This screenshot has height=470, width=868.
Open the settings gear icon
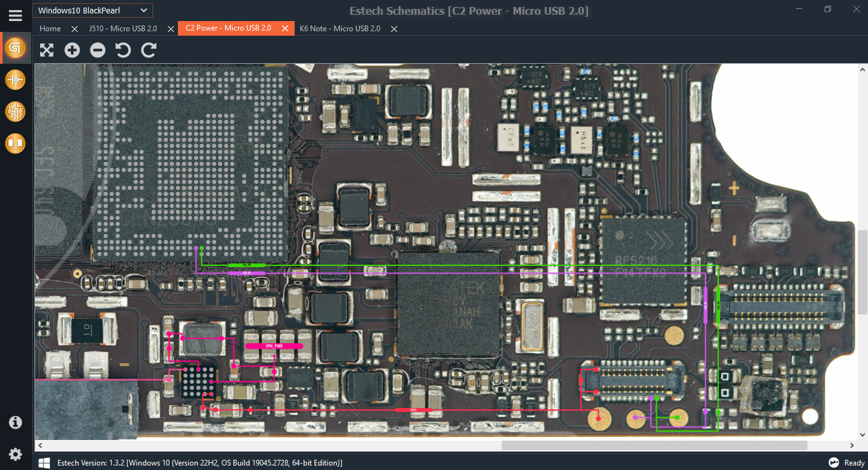pos(15,455)
